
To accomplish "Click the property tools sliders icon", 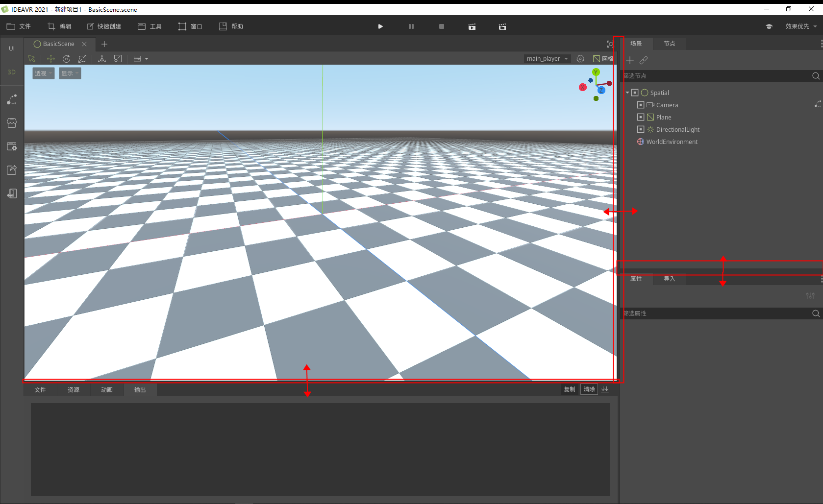I will [x=810, y=296].
